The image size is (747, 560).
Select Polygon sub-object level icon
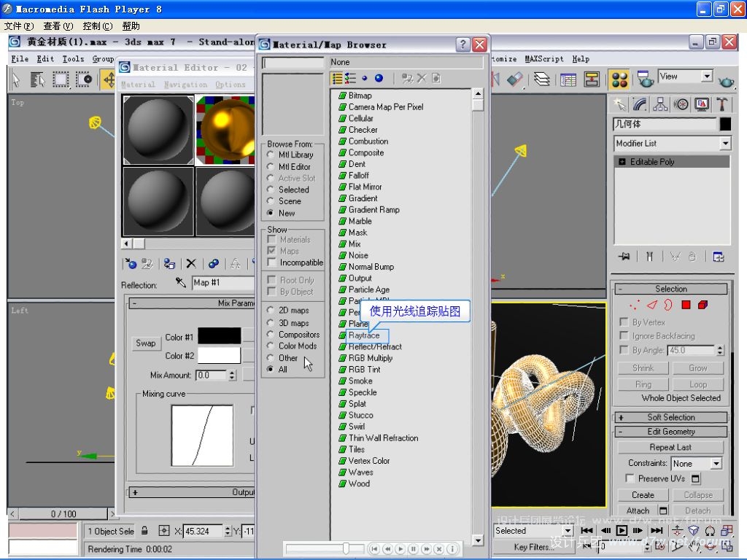tap(686, 305)
